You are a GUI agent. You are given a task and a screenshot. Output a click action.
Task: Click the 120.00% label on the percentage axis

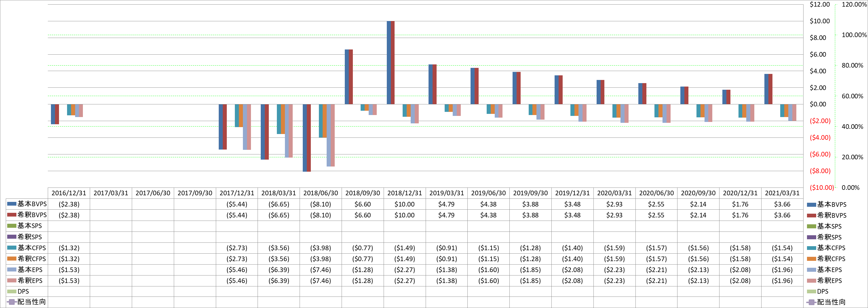[854, 4]
